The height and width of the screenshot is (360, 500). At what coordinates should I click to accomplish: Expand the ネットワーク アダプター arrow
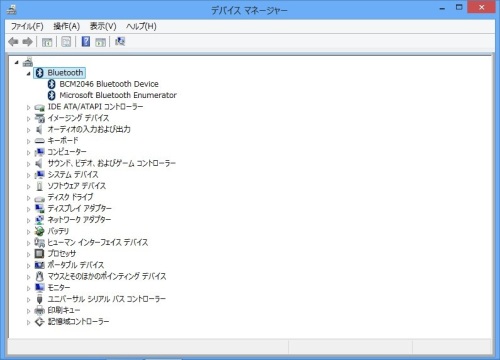tap(28, 221)
